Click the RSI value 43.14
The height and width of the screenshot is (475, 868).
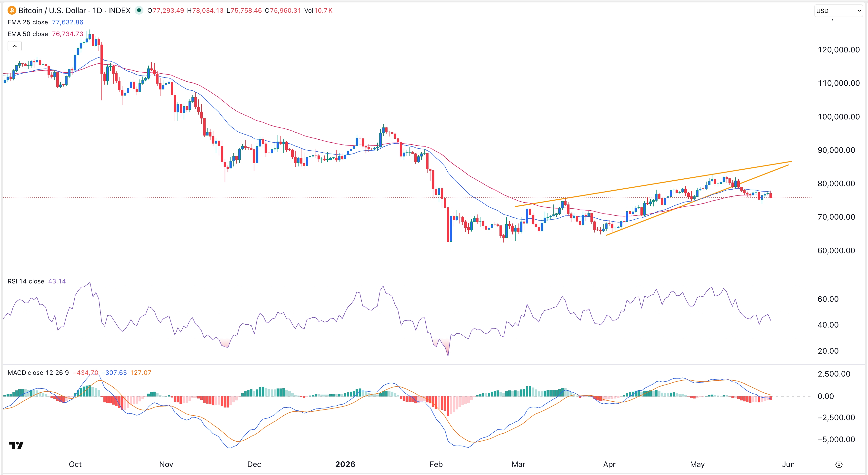57,281
